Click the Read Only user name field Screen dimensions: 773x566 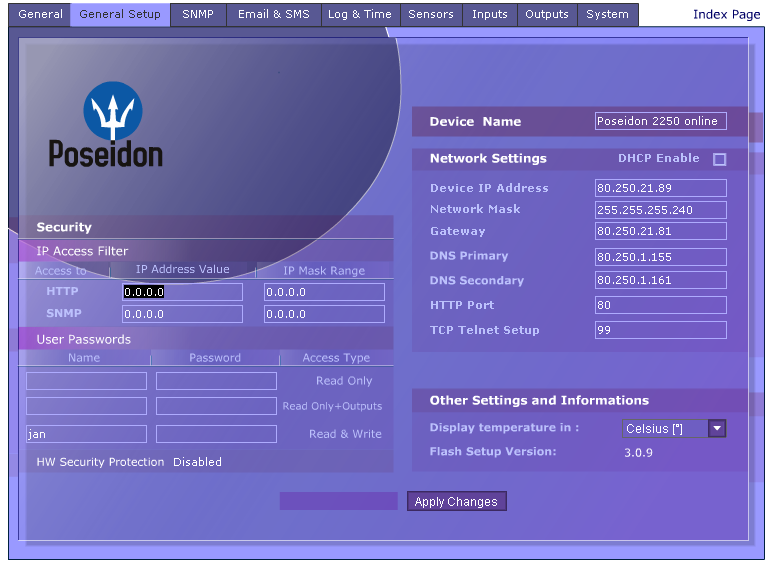coord(86,381)
